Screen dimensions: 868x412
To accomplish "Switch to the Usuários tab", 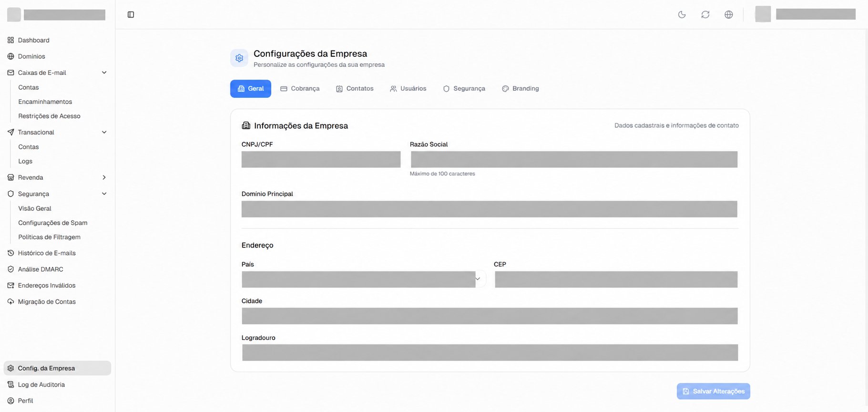I will point(408,89).
